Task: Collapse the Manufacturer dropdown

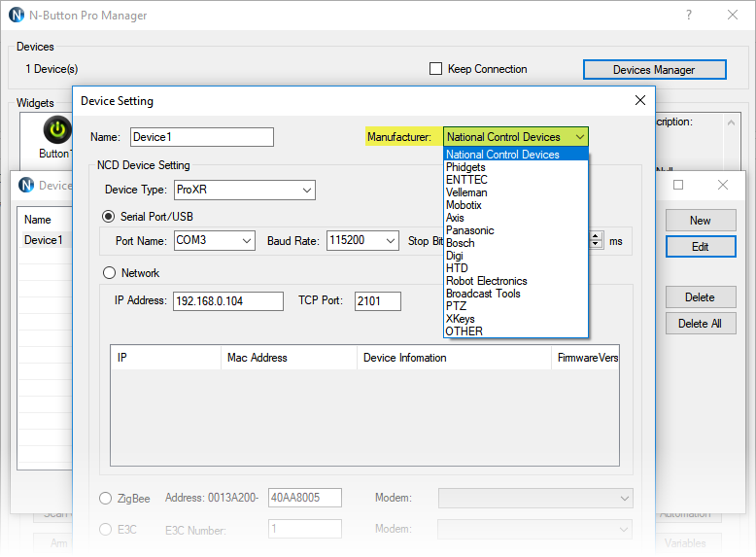Action: click(x=579, y=137)
